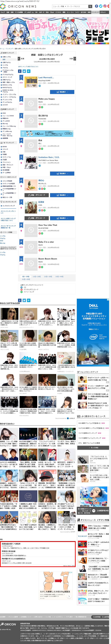Open 合算アルバム in sidebar music rankings
This screenshot has width=111, height=644.
pos(7,62)
